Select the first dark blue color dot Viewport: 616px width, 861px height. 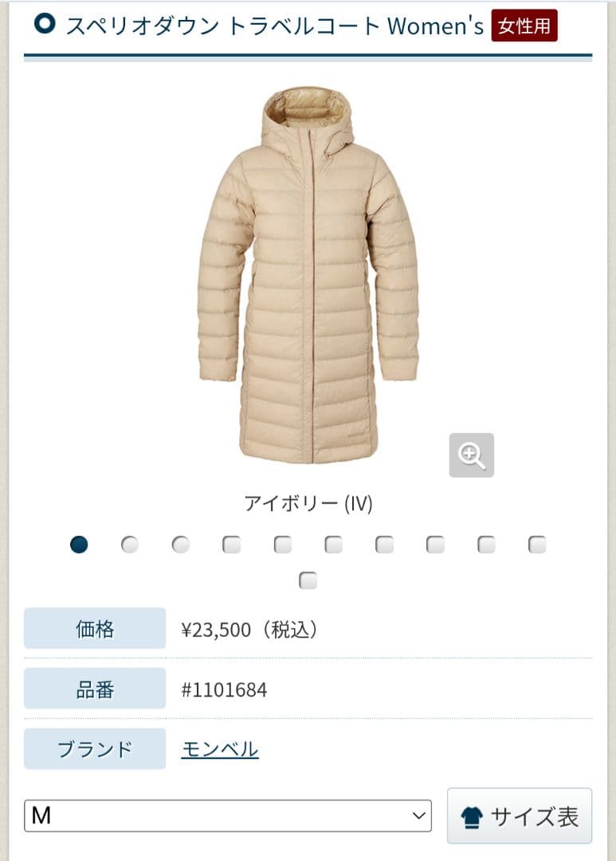coord(79,545)
